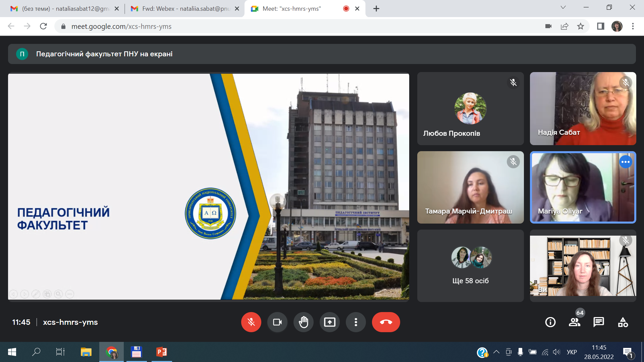
Task: Leave the call with red hang-up button
Action: [x=386, y=322]
